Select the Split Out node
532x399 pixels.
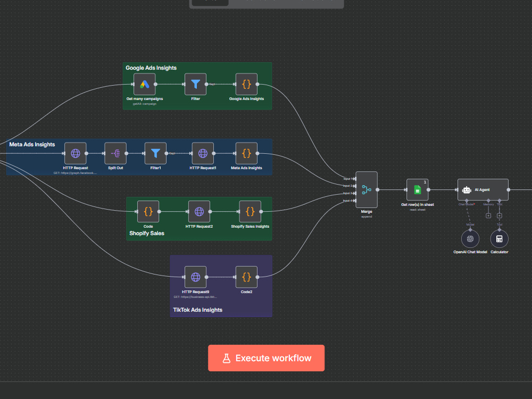pos(115,153)
